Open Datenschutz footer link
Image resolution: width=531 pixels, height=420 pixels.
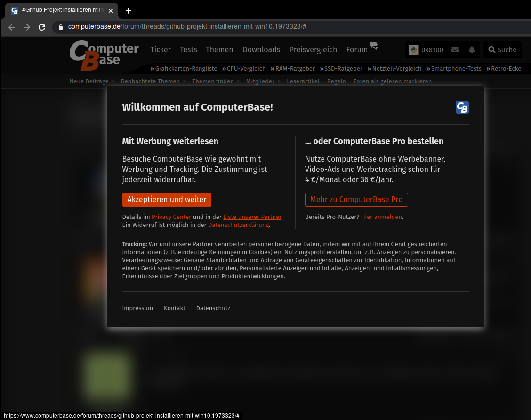pos(213,308)
